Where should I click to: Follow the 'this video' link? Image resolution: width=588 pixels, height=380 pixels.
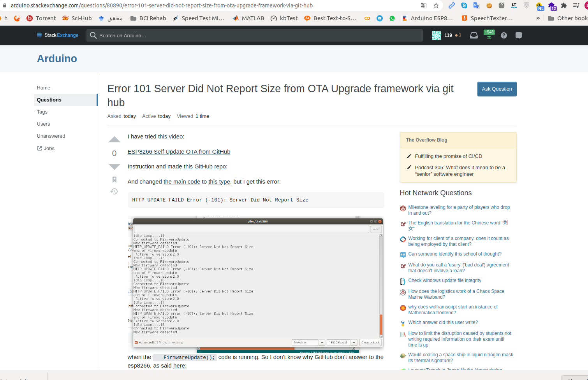click(170, 137)
